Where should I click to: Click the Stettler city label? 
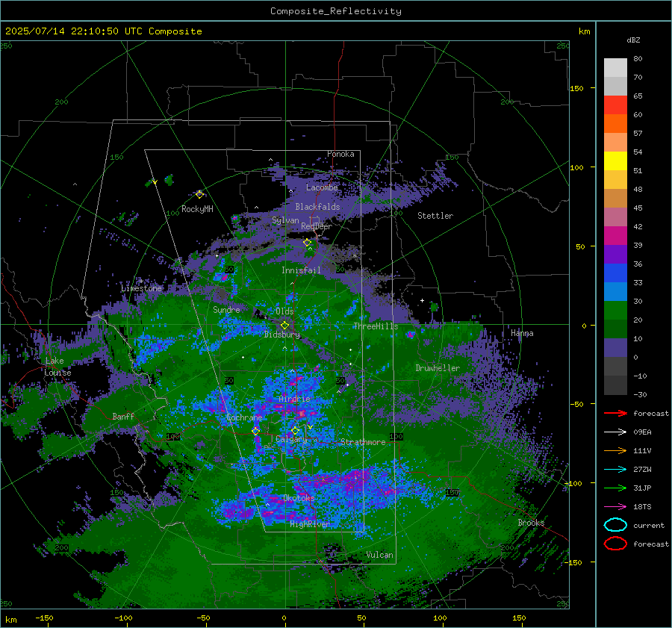click(435, 216)
